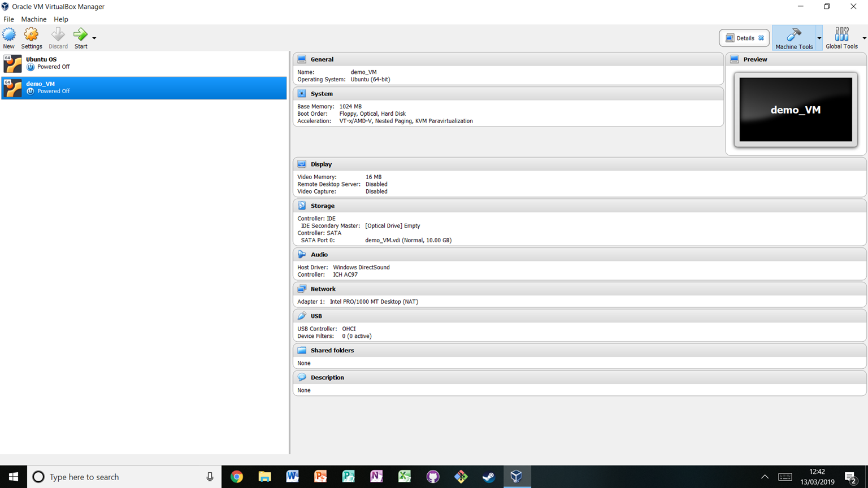Open the File menu
This screenshot has width=868, height=488.
click(8, 19)
